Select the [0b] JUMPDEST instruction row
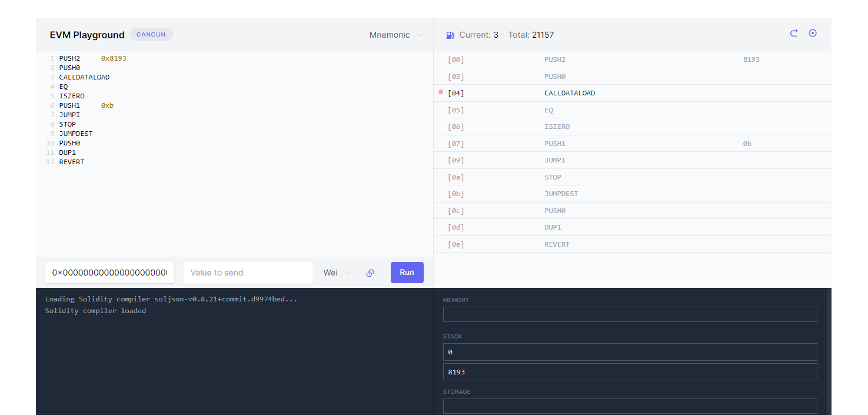The image size is (868, 415). coord(632,194)
